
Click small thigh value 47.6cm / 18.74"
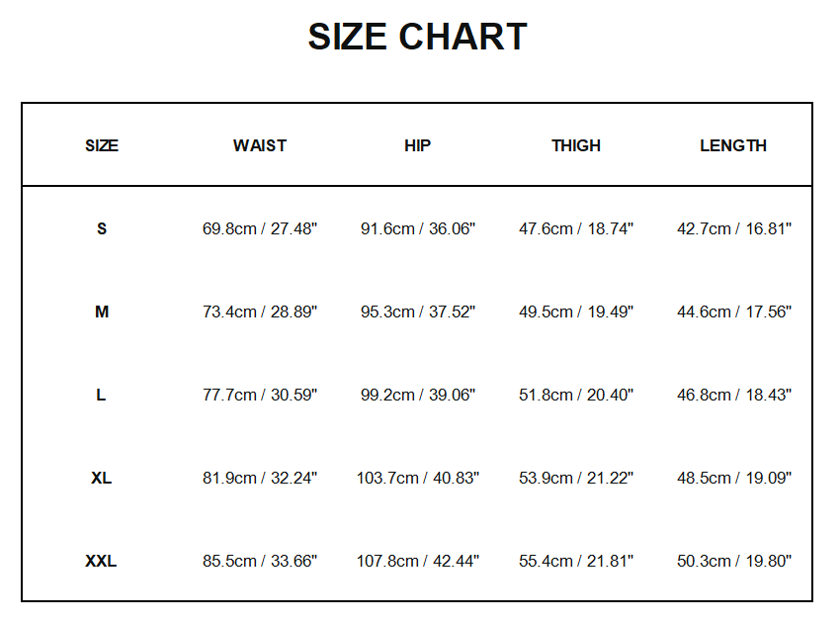coord(576,228)
